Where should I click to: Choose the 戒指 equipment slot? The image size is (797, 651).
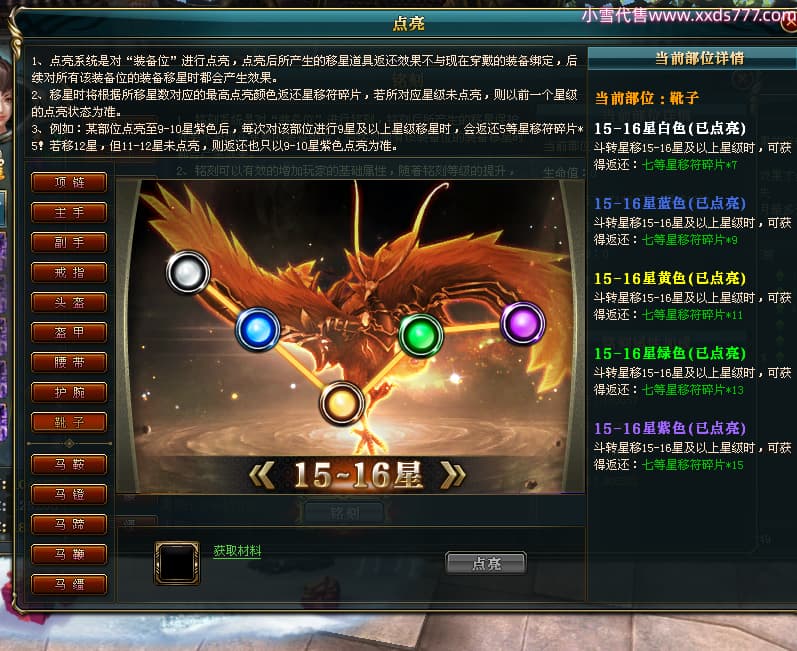[x=69, y=272]
